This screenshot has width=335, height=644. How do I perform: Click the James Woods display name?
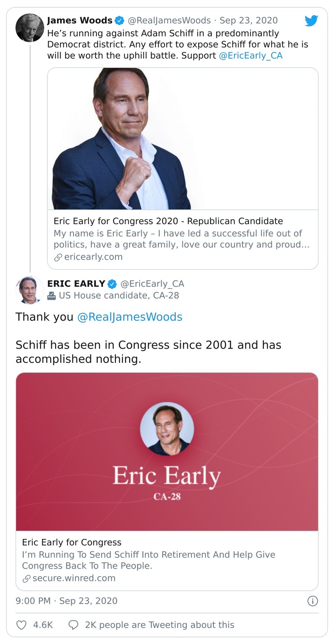click(x=80, y=20)
